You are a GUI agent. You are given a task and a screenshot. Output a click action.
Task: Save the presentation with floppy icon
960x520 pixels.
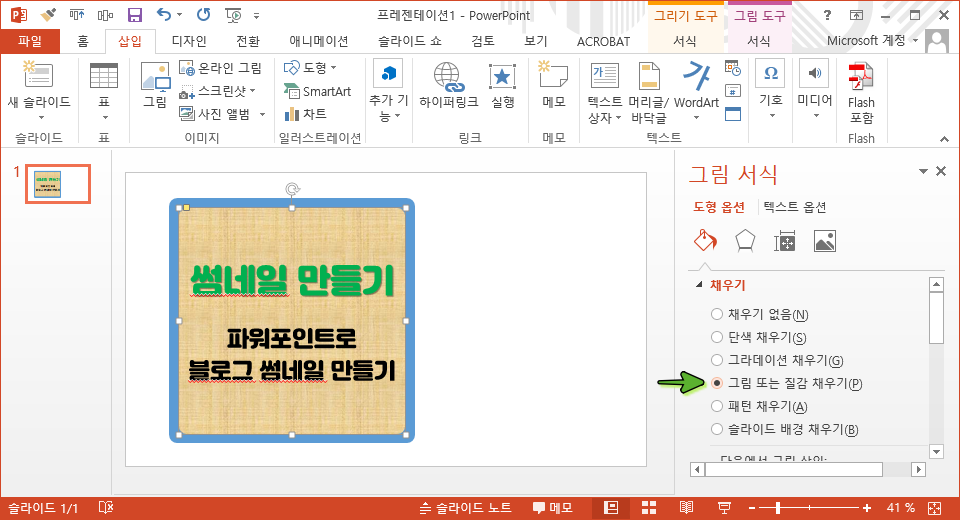[x=134, y=15]
